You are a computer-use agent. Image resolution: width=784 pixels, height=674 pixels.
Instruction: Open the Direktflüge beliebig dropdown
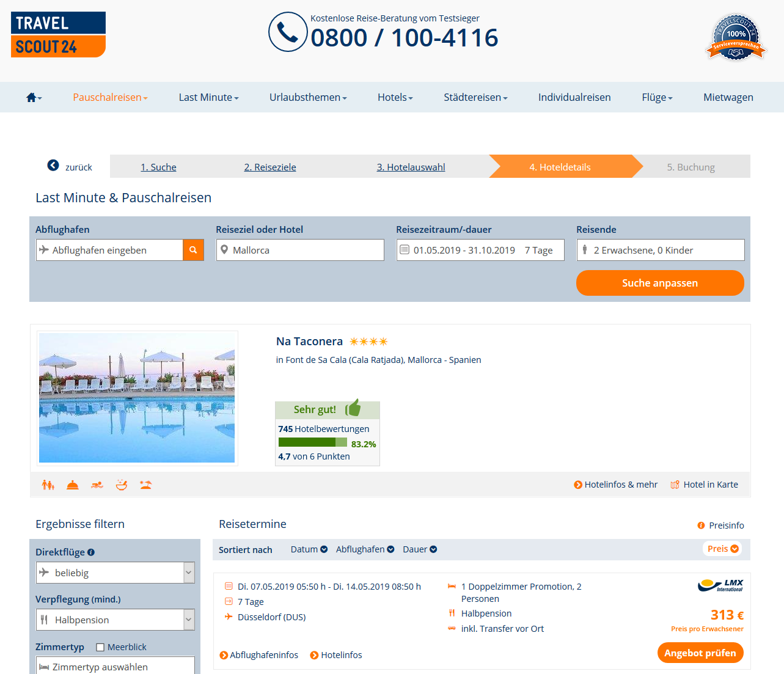point(115,573)
